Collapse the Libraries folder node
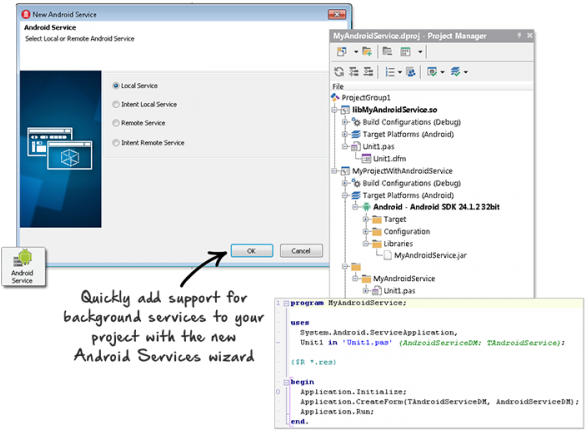Image resolution: width=585 pixels, height=430 pixels. click(366, 244)
